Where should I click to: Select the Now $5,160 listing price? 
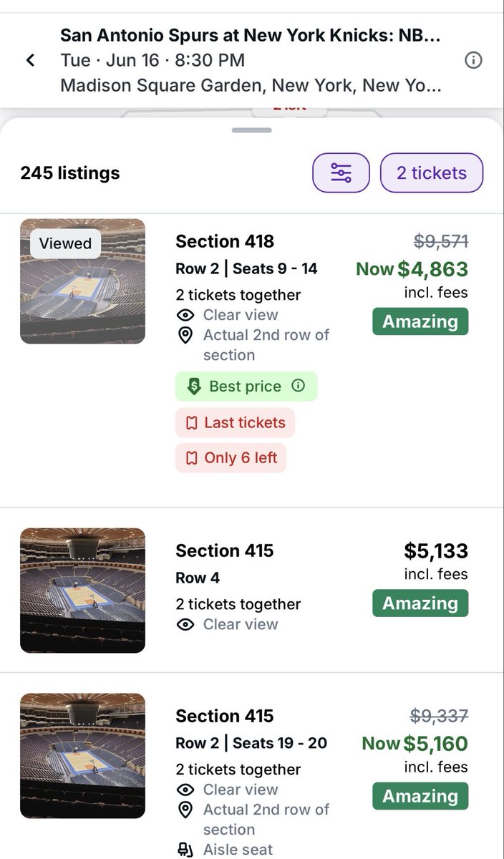(415, 744)
